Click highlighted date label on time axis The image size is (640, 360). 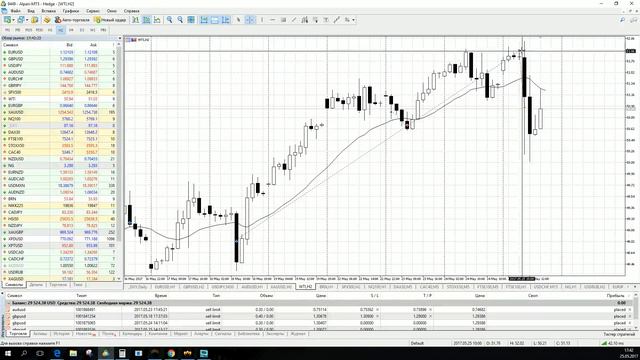pyautogui.click(x=521, y=279)
